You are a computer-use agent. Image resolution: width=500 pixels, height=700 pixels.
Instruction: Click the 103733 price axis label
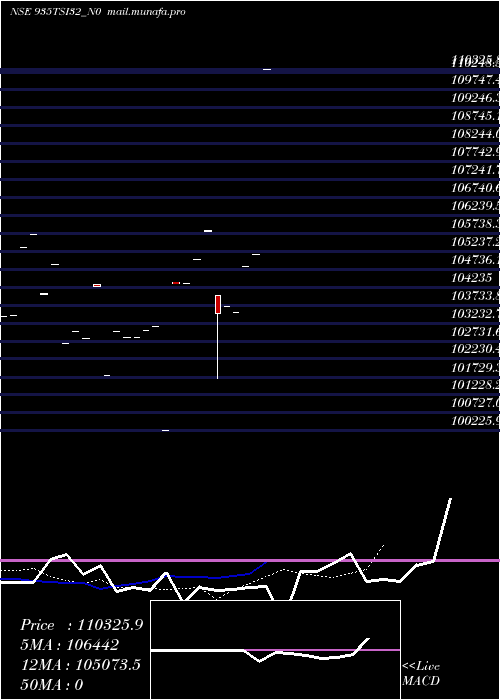coord(475,296)
